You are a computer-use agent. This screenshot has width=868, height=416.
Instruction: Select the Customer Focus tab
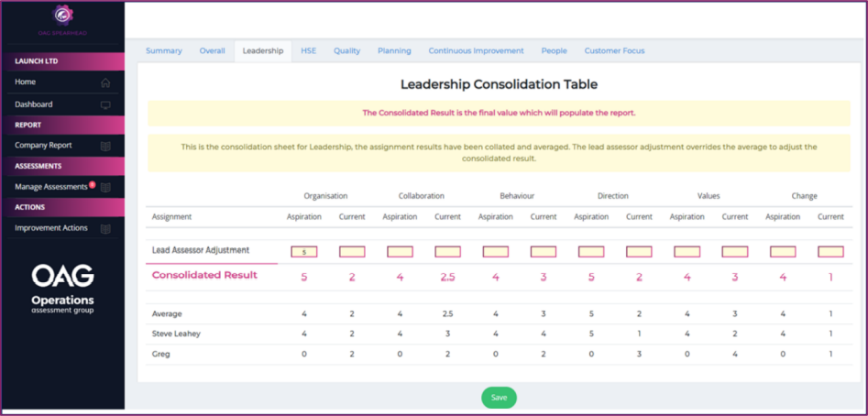tap(614, 51)
